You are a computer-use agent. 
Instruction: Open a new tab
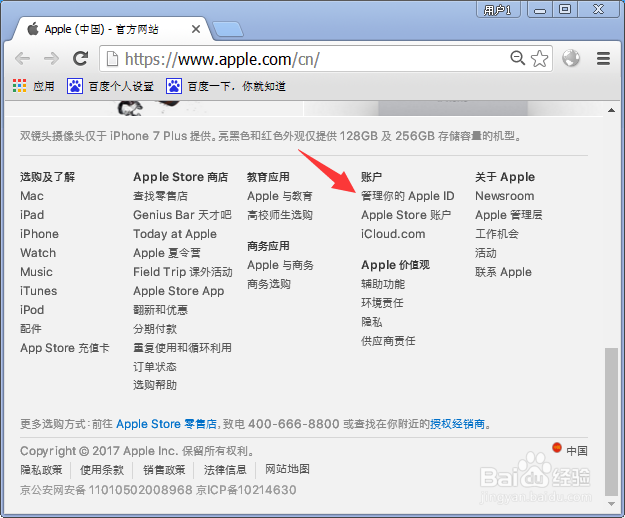point(228,29)
